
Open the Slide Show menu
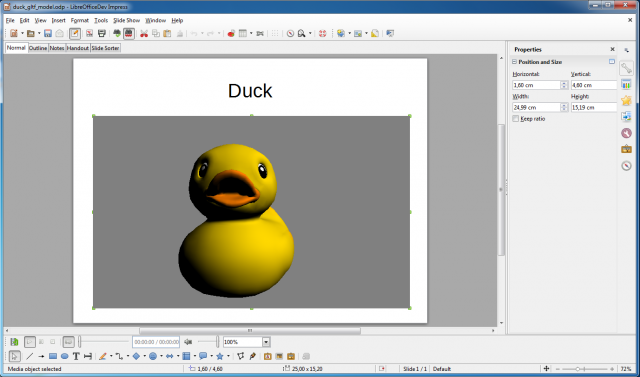tap(127, 20)
